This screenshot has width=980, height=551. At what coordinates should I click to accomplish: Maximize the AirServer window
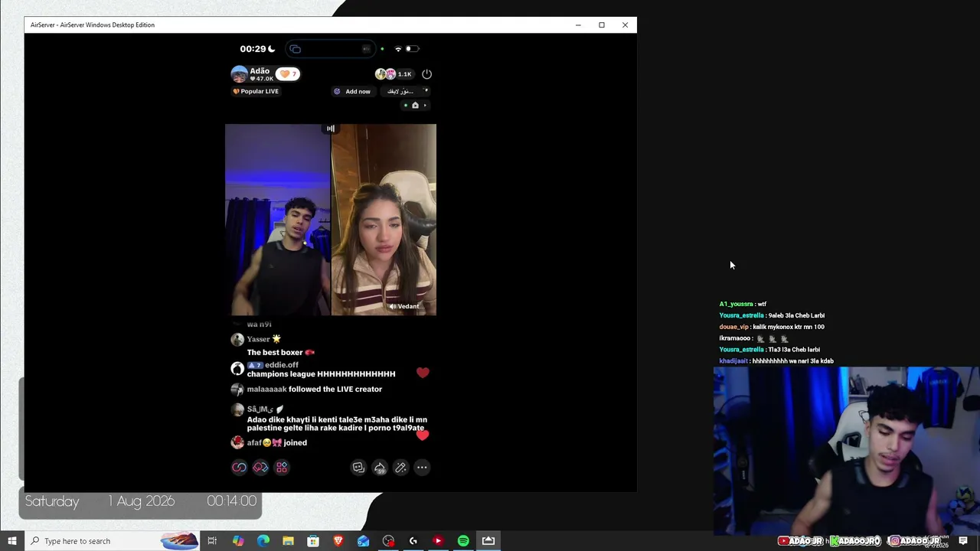pyautogui.click(x=602, y=25)
